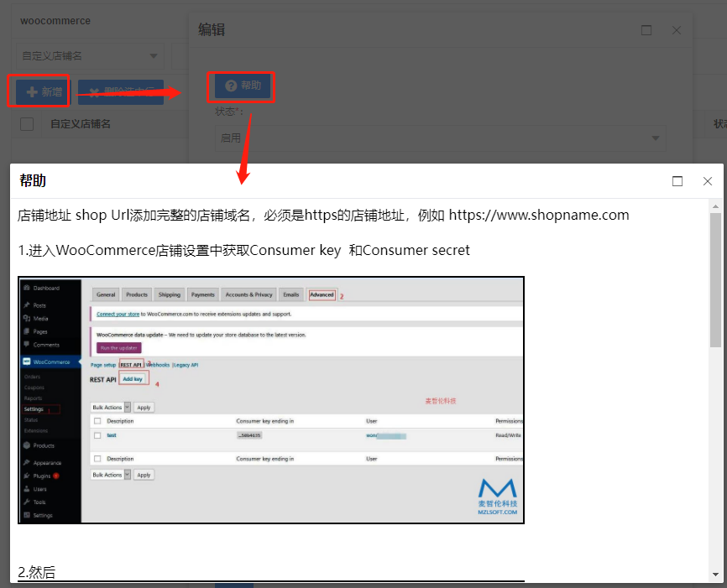
Task: Click the 删除选中行 delete rows button
Action: click(x=121, y=91)
